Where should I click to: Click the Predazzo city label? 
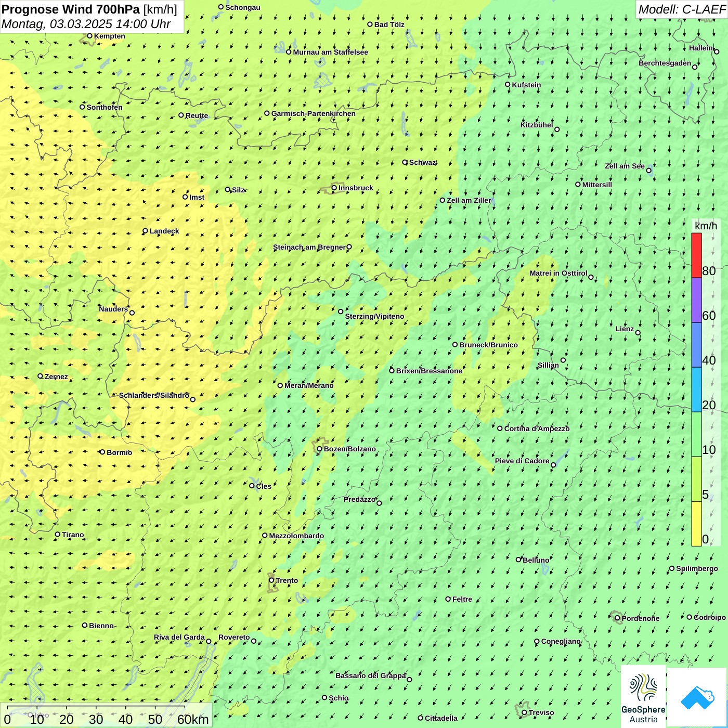pos(359,499)
